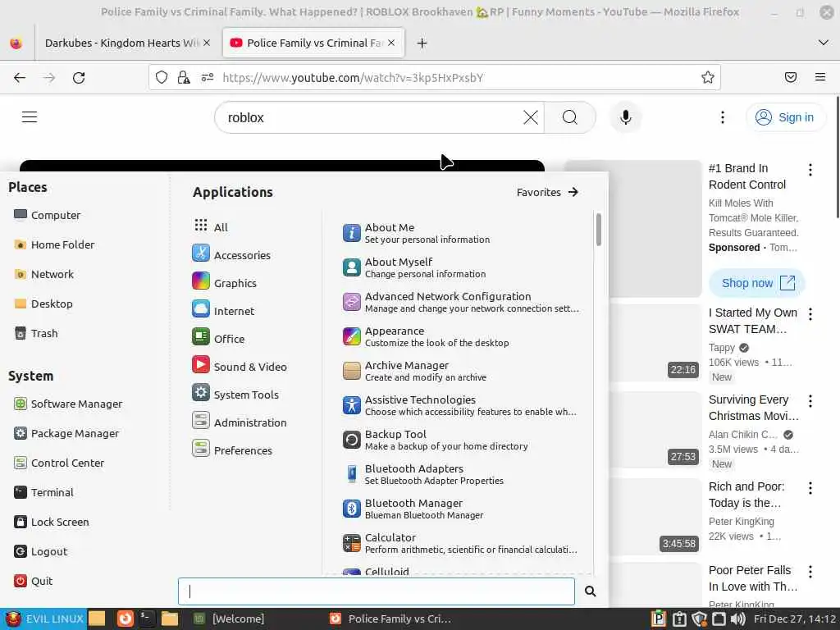Focus the application menu search field
The width and height of the screenshot is (840, 630).
[376, 591]
